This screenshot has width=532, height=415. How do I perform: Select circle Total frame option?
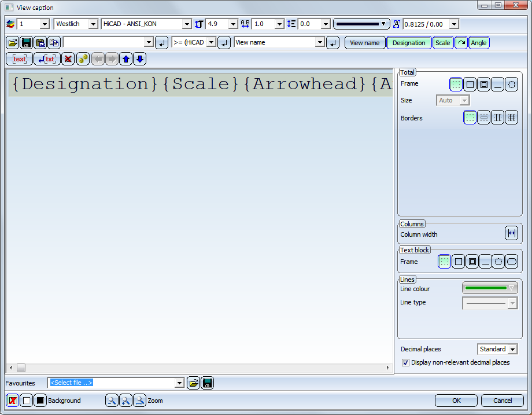tap(512, 85)
